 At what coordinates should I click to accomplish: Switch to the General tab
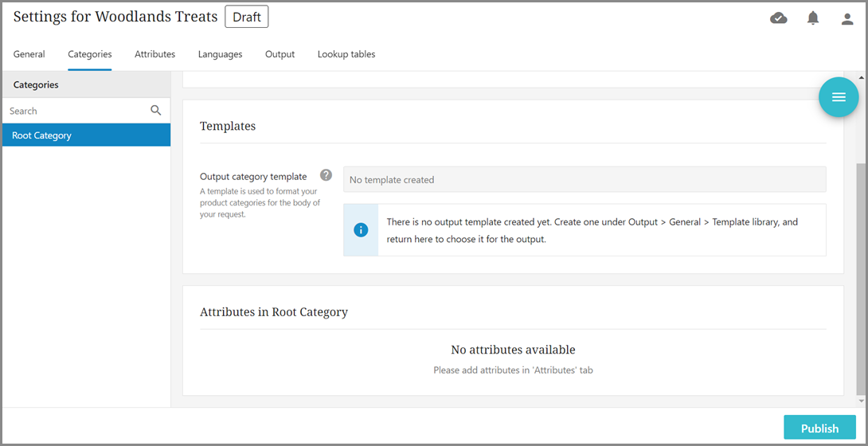pos(29,54)
